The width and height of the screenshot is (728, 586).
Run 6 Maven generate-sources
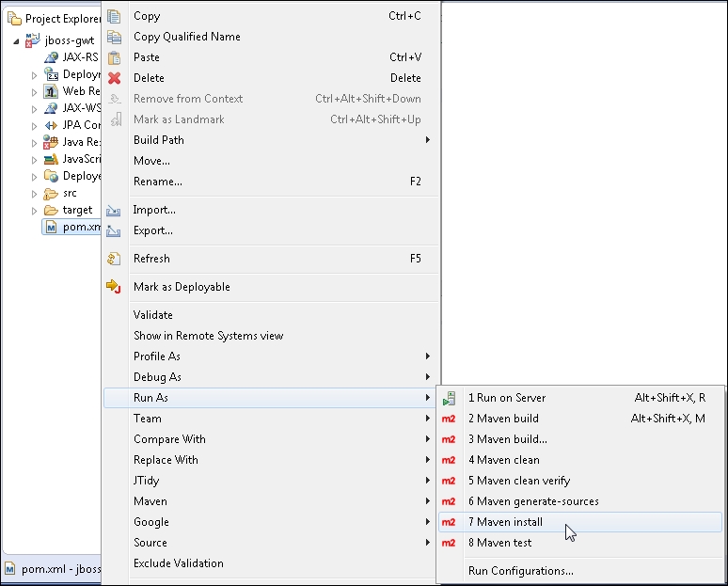click(x=580, y=501)
